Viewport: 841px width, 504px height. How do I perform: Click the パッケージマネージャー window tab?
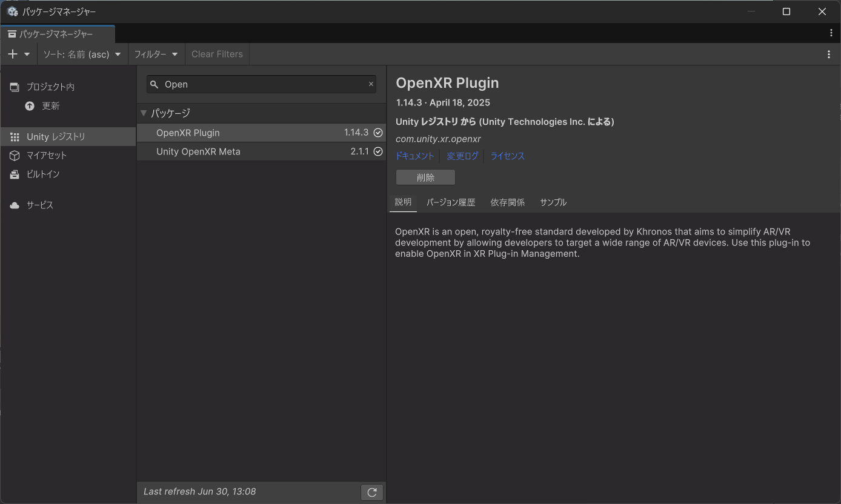58,34
